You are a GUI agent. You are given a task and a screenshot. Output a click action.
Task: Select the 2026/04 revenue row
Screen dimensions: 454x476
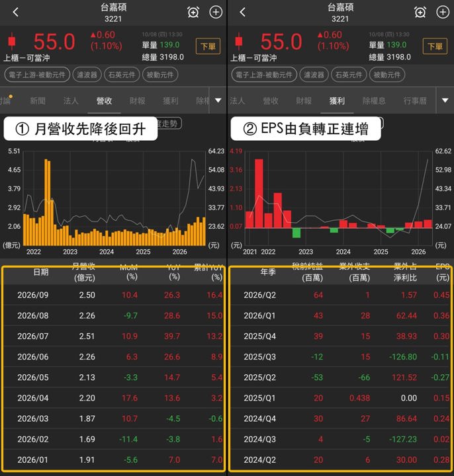[114, 398]
